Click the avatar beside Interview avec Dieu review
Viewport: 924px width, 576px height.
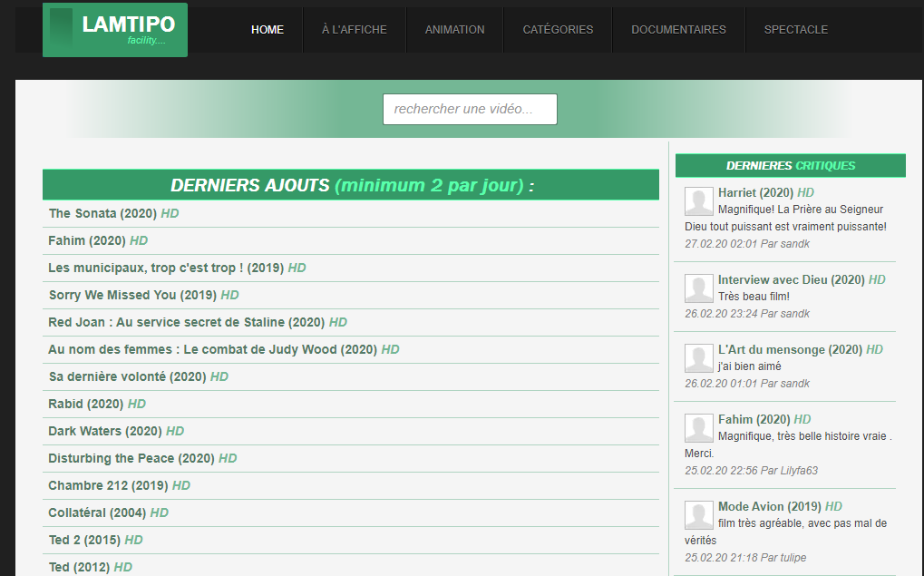pos(698,288)
